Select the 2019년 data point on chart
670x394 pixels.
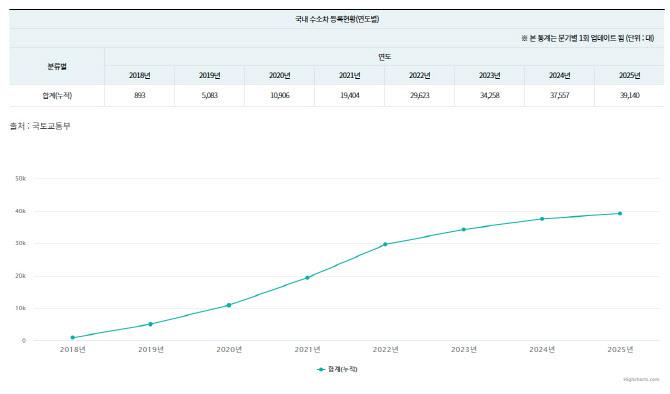coord(150,324)
